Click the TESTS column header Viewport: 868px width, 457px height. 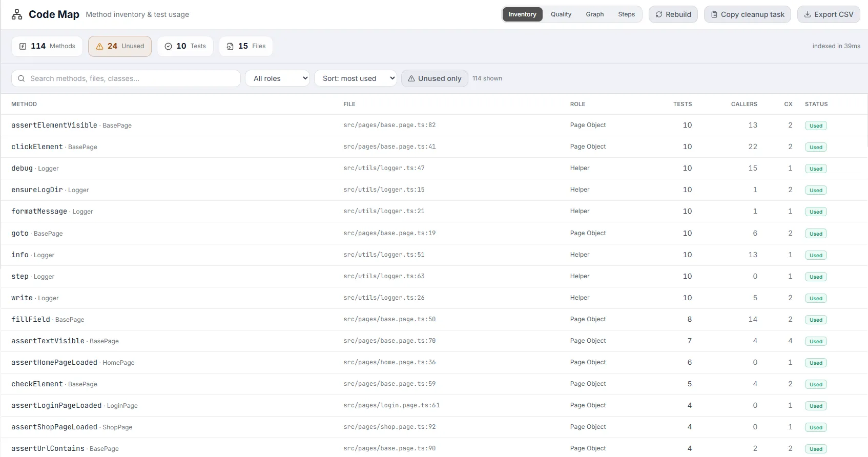pos(683,104)
